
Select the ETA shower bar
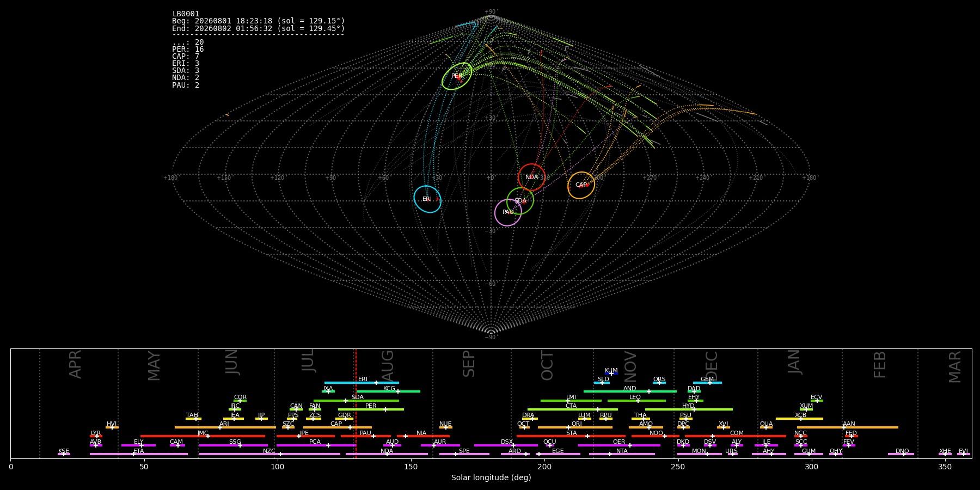[x=139, y=454]
